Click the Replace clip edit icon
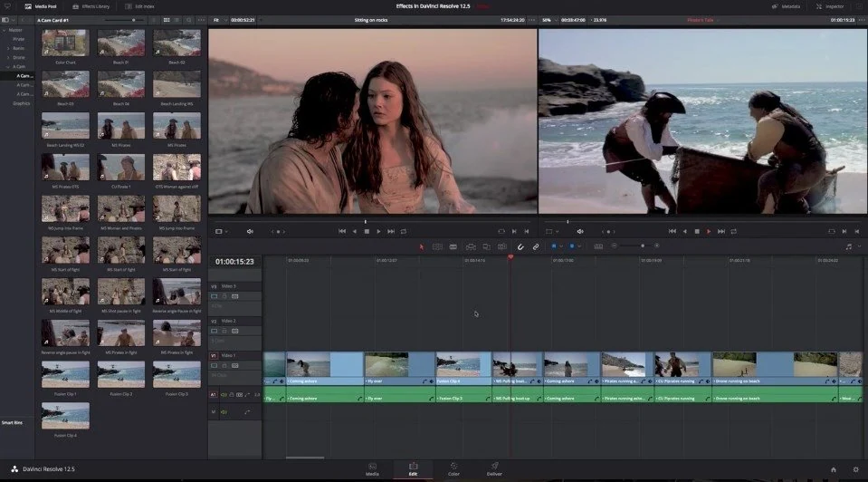This screenshot has height=482, width=868. [x=502, y=246]
